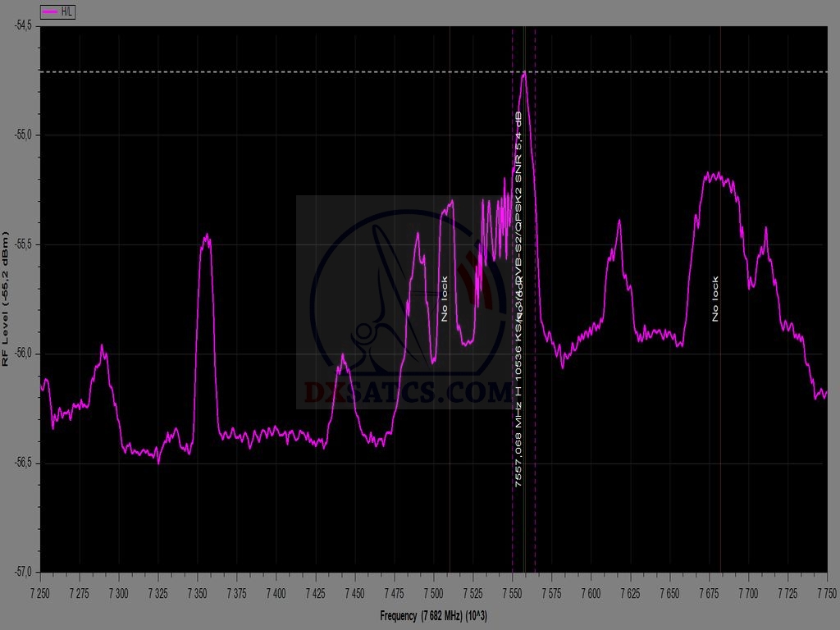The height and width of the screenshot is (630, 840).
Task: Select the No lock label near 7 510 MHz
Action: 445,299
